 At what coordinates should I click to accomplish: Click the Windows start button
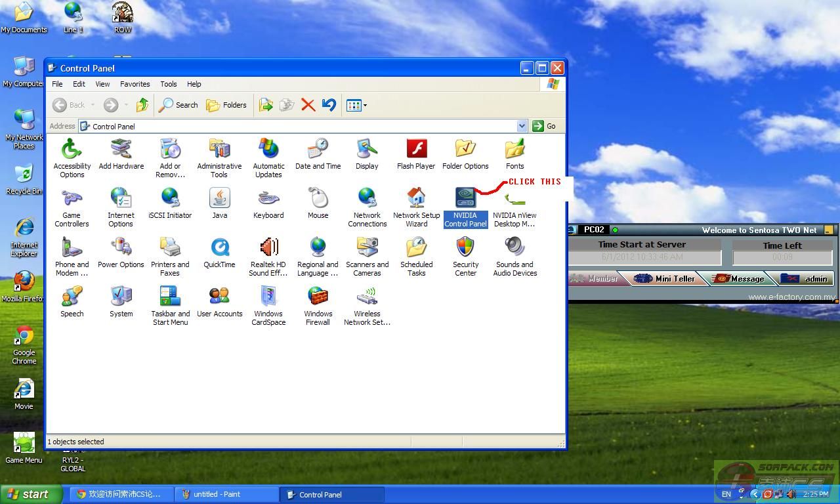(x=30, y=494)
